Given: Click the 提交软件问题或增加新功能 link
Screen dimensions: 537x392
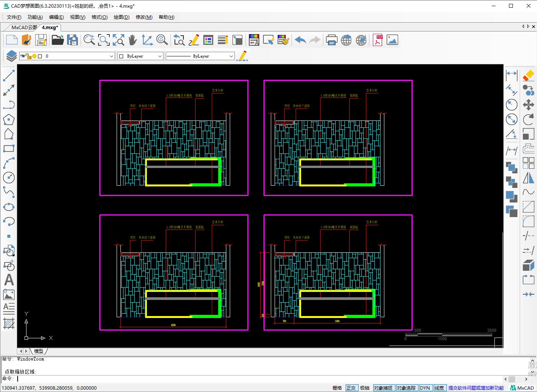Looking at the screenshot, I should (476, 388).
